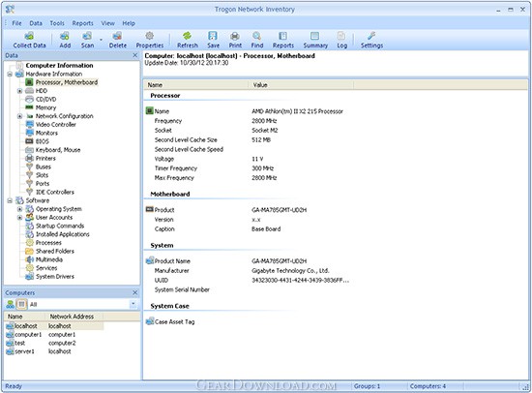Open the Help menu
The width and height of the screenshot is (532, 393).
click(x=129, y=23)
